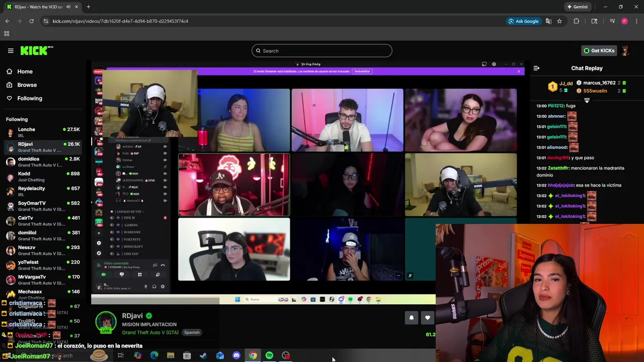Viewport: 644px width, 362px height.
Task: Select GAMING voice channel
Action: [x=131, y=225]
